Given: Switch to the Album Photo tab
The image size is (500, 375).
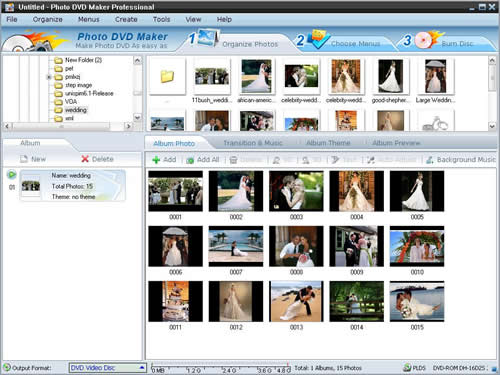Looking at the screenshot, I should tap(174, 144).
